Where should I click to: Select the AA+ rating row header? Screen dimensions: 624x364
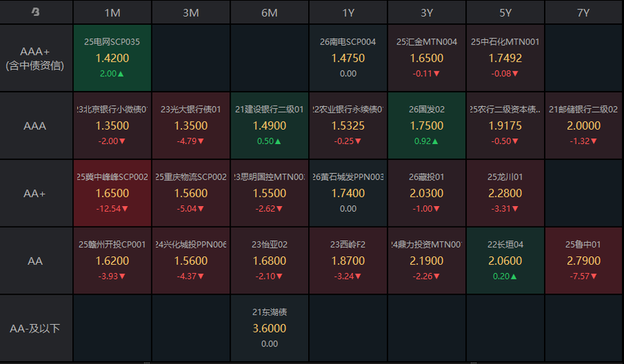click(x=35, y=194)
